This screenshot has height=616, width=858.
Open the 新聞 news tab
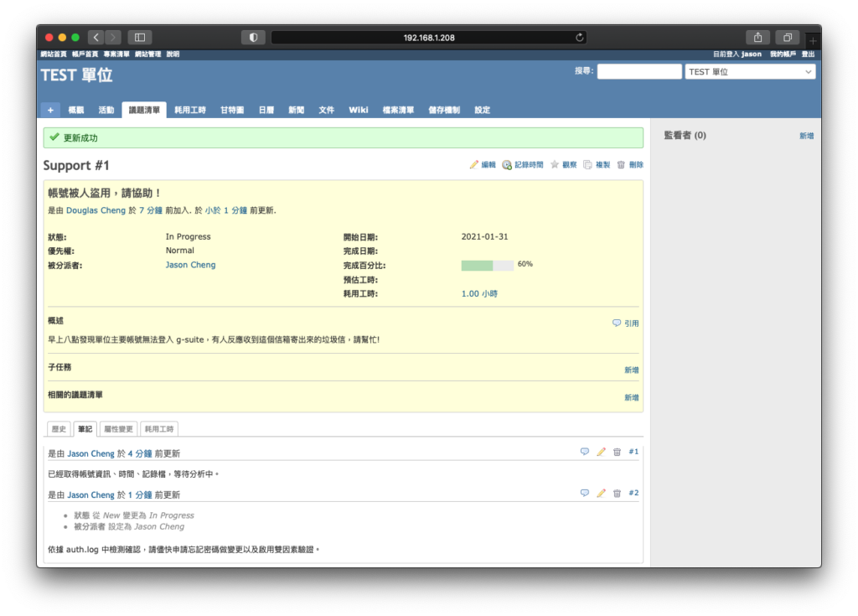click(296, 110)
